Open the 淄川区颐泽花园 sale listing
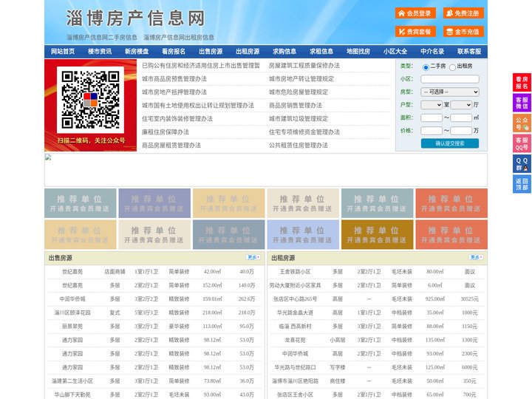The height and width of the screenshot is (399, 532). pyautogui.click(x=154, y=313)
